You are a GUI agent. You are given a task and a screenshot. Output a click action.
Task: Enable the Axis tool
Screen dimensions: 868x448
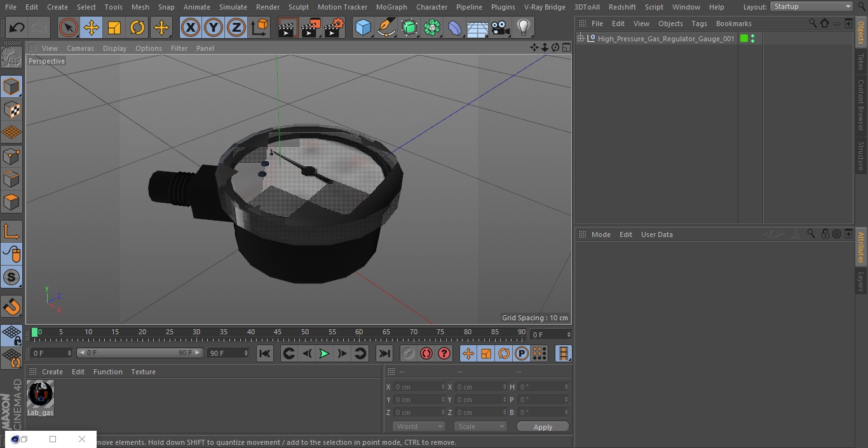pos(11,231)
